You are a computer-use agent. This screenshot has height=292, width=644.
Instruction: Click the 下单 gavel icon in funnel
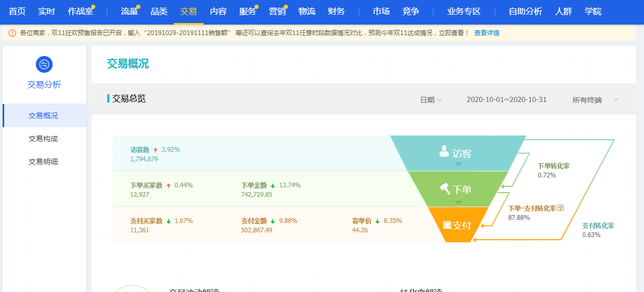tap(445, 188)
